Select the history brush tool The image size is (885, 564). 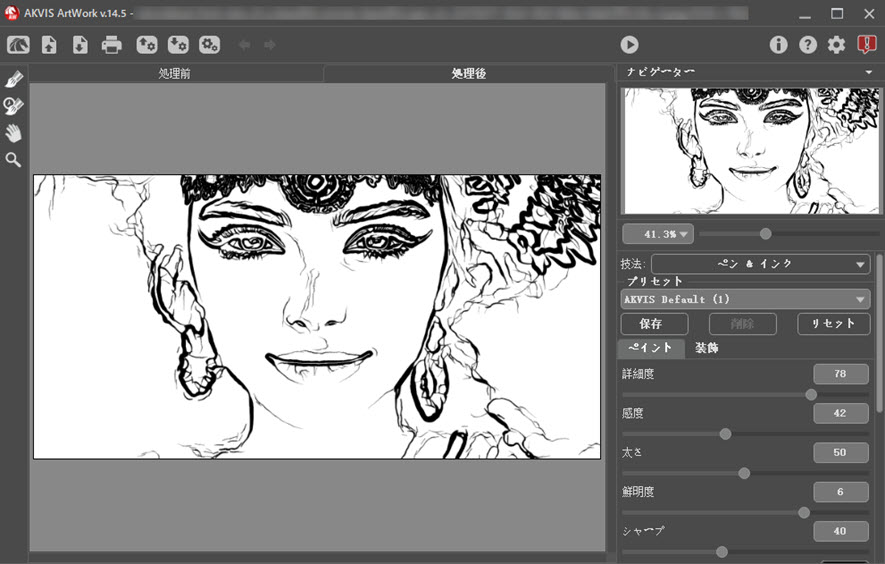coord(14,106)
